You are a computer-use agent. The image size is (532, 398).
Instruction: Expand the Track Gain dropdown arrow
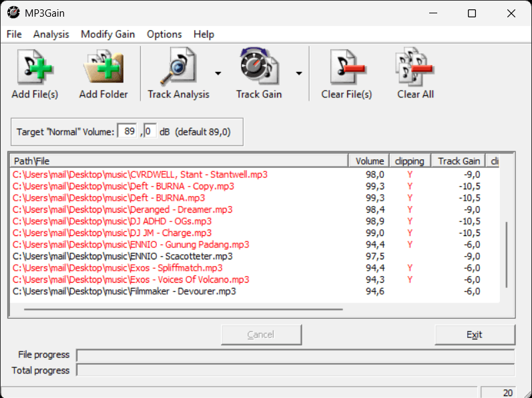pos(299,73)
